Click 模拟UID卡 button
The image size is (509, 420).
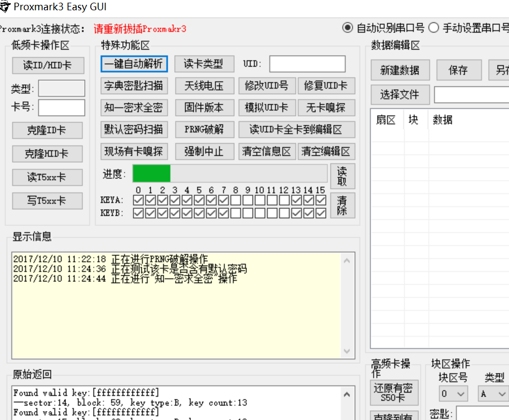(x=267, y=108)
